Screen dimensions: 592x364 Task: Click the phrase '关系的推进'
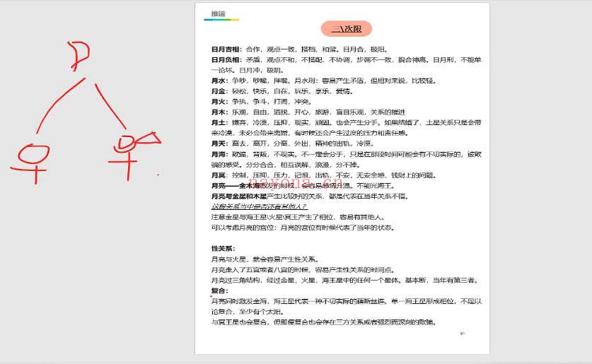point(388,112)
